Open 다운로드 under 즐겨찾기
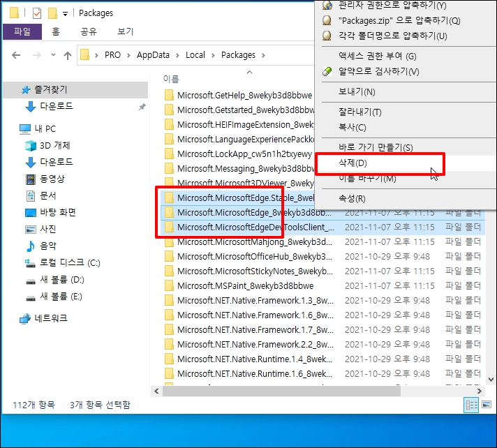The height and width of the screenshot is (448, 497). (57, 106)
